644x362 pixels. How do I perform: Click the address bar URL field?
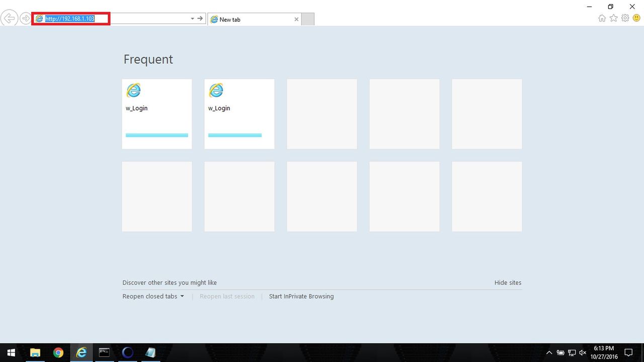pos(113,19)
